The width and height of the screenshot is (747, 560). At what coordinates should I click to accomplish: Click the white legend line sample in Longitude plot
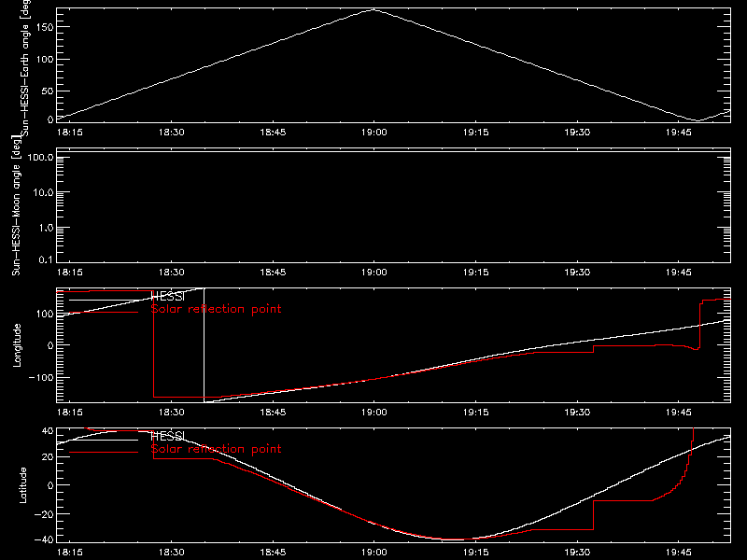[104, 300]
